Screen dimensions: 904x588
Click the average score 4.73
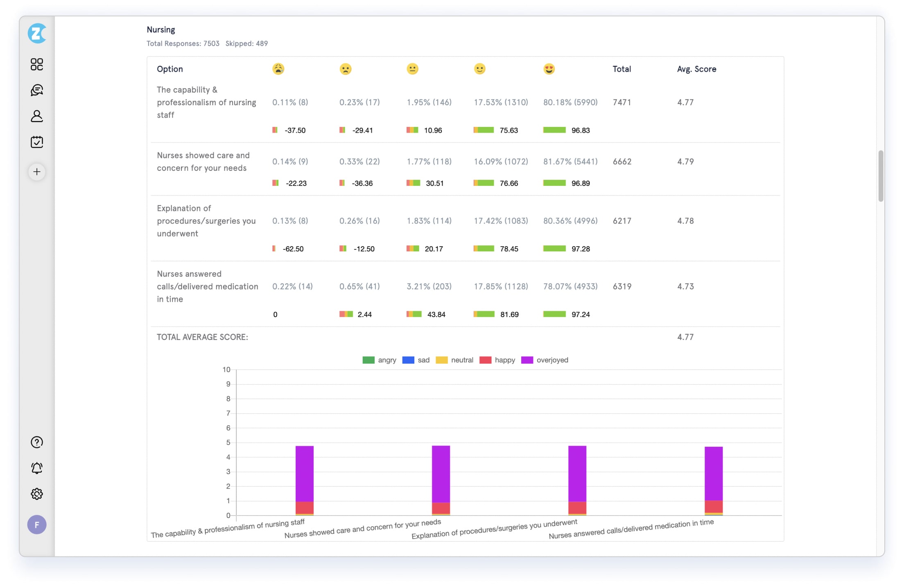pos(685,286)
